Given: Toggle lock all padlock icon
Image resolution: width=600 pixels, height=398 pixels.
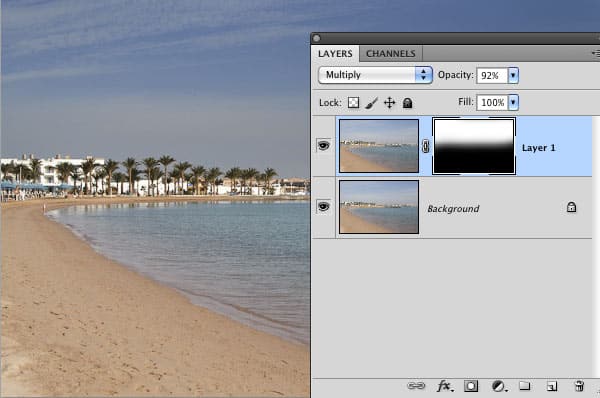Looking at the screenshot, I should coord(408,103).
